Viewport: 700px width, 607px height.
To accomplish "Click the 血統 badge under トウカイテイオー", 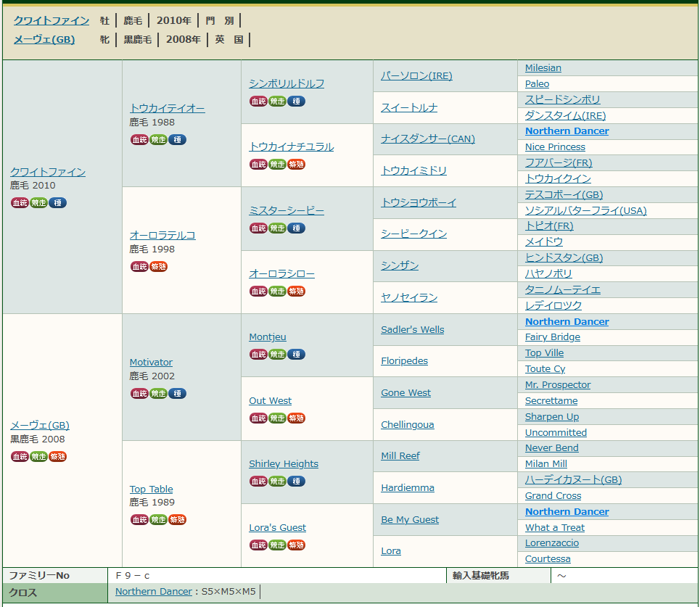I will pos(139,140).
